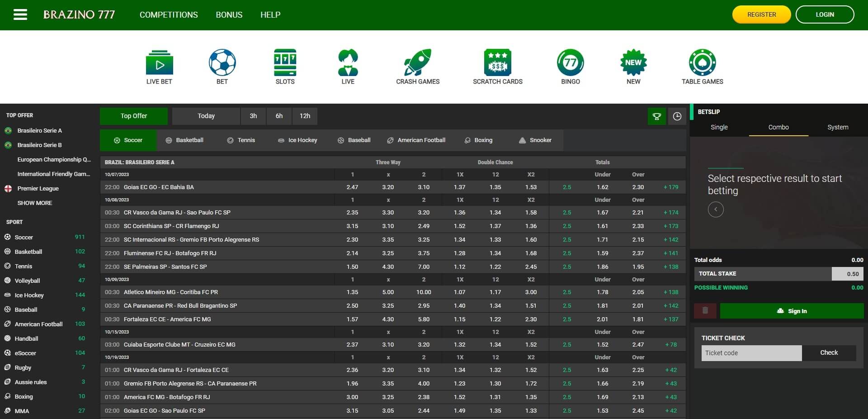Toggle the 3h time filter
The image size is (868, 419).
click(x=253, y=116)
